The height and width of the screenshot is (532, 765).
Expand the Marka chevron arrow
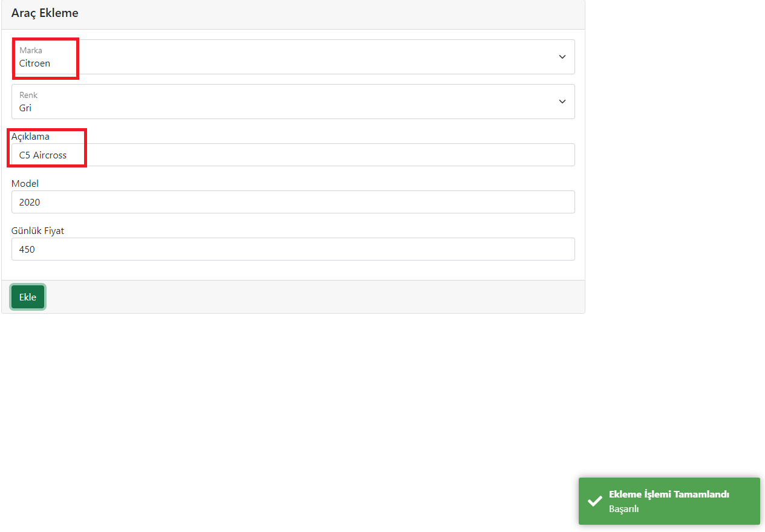click(562, 56)
